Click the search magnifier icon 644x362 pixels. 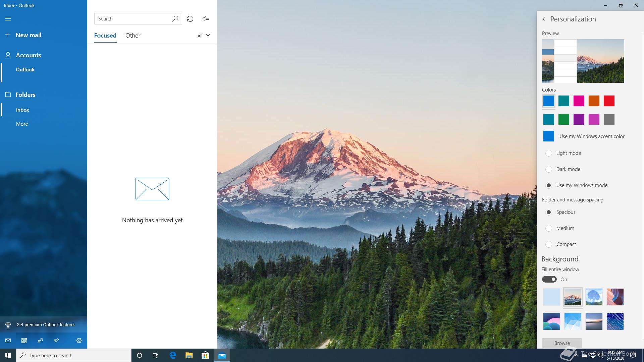[x=175, y=19]
